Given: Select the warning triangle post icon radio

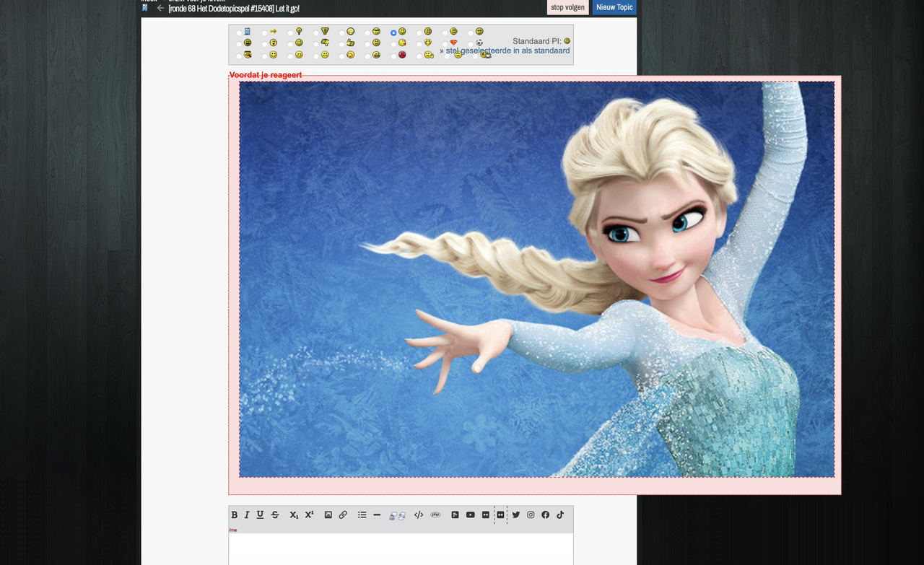Looking at the screenshot, I should click(316, 32).
